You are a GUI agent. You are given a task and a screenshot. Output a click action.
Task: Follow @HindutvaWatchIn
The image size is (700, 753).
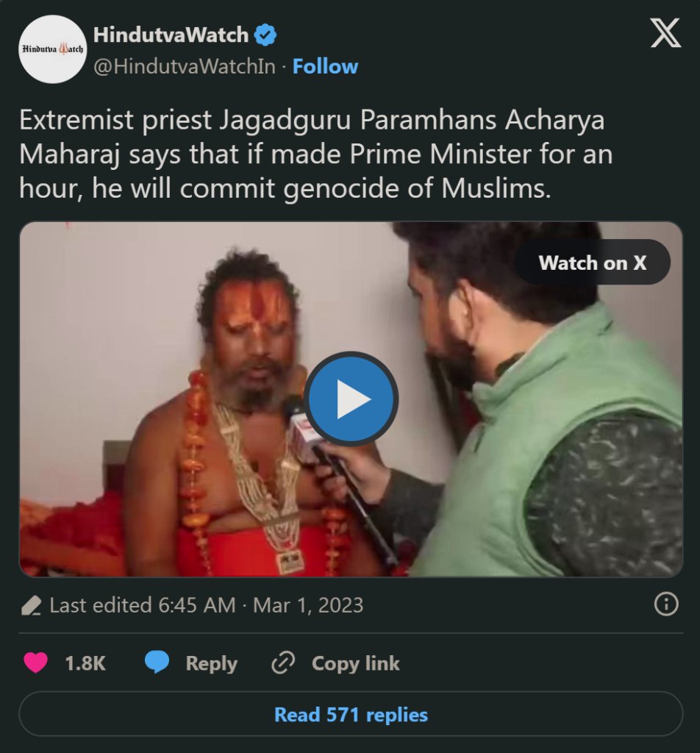pos(326,66)
